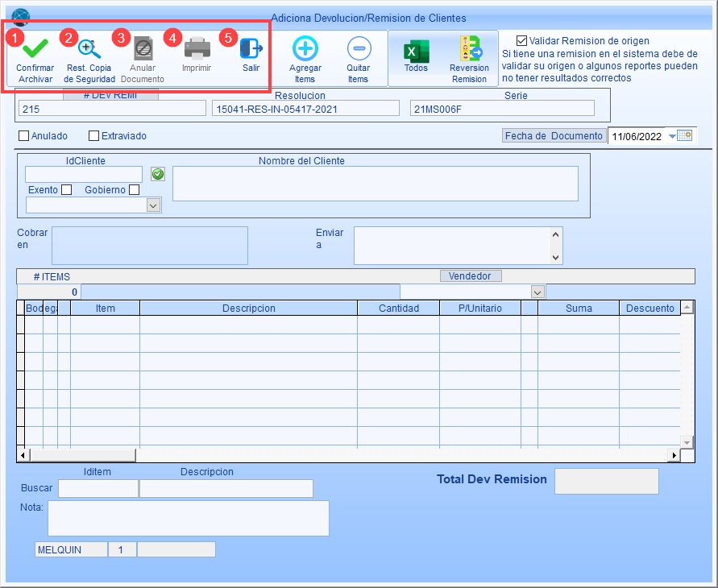Screen dimensions: 718x588
Task: Click the Imprimir printer icon
Action: click(x=197, y=48)
